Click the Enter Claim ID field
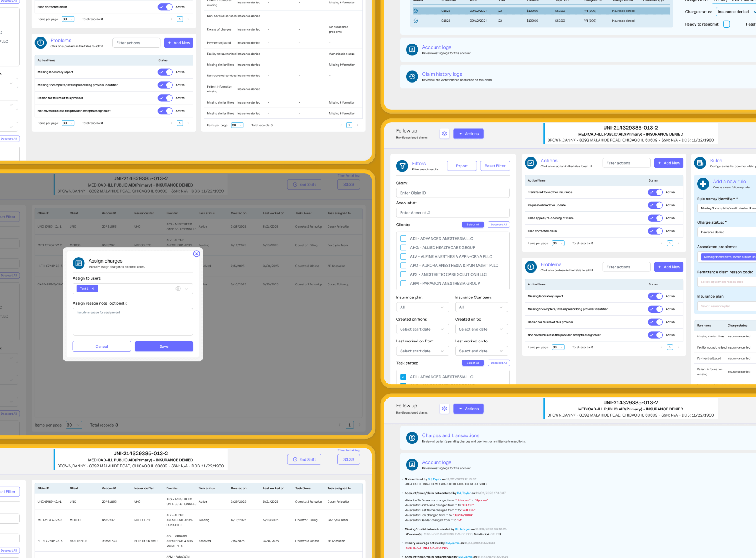756x558 pixels. [453, 193]
